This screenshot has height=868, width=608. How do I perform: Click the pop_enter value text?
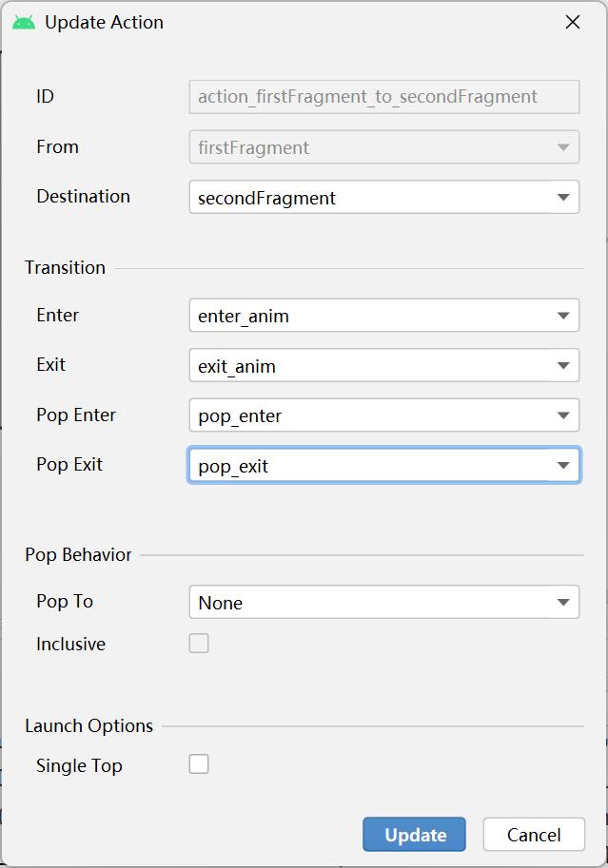click(x=240, y=416)
